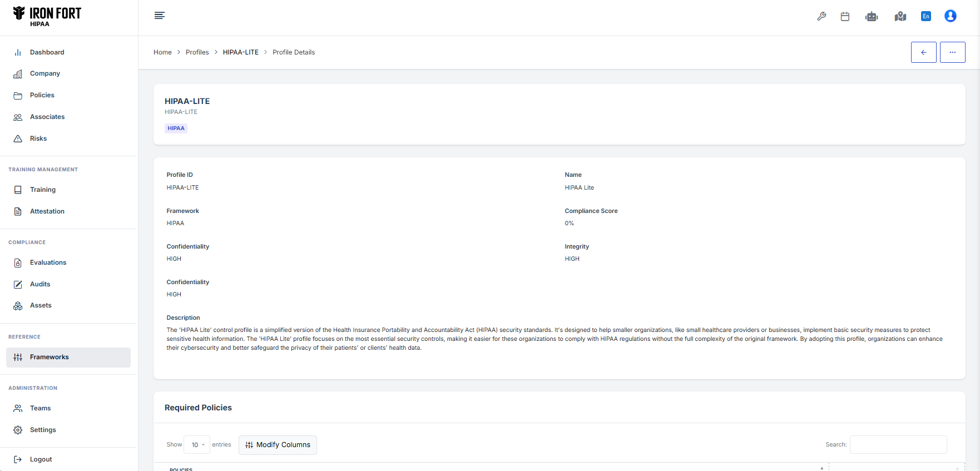
Task: Click the wrench tools icon in header
Action: point(821,16)
